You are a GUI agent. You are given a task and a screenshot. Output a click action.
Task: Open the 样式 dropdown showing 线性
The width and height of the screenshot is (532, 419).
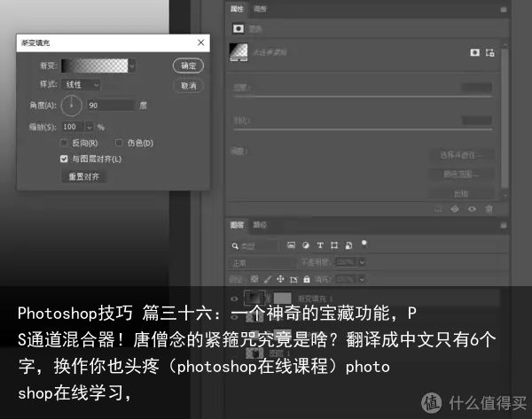click(81, 85)
